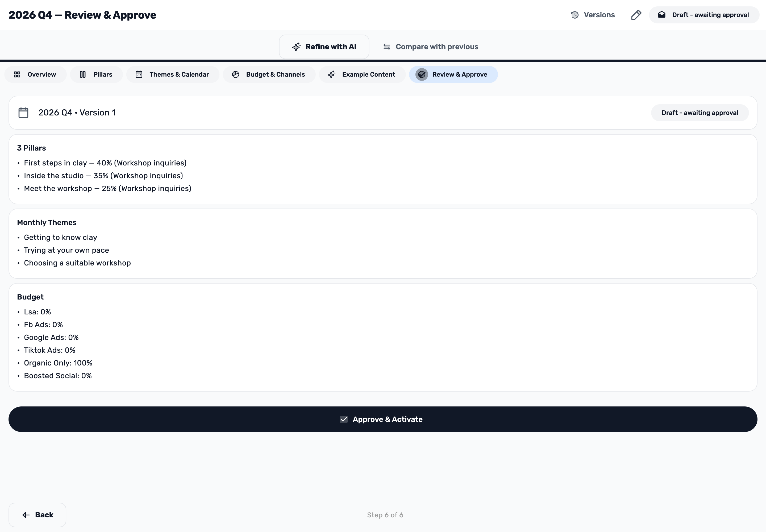Select Inside the studio — 35% row
Viewport: 766px width, 532px height.
point(104,176)
